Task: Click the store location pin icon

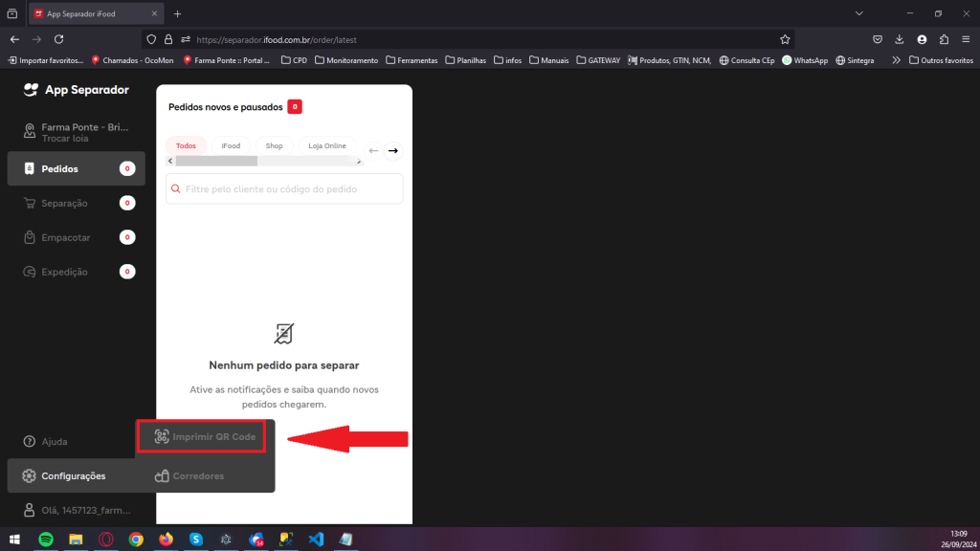Action: [30, 130]
